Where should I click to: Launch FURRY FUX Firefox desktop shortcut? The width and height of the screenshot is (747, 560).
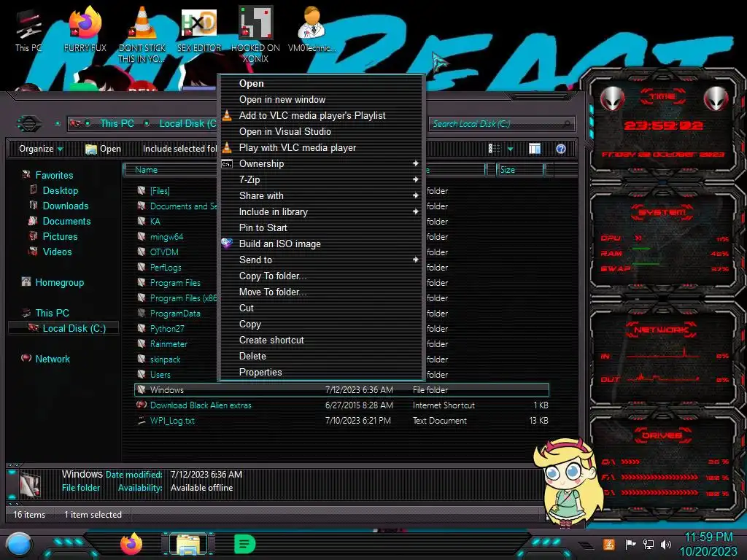(x=85, y=28)
